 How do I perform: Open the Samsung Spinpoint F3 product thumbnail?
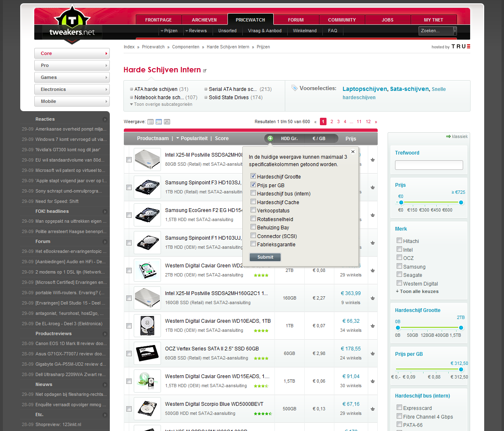coord(147,187)
